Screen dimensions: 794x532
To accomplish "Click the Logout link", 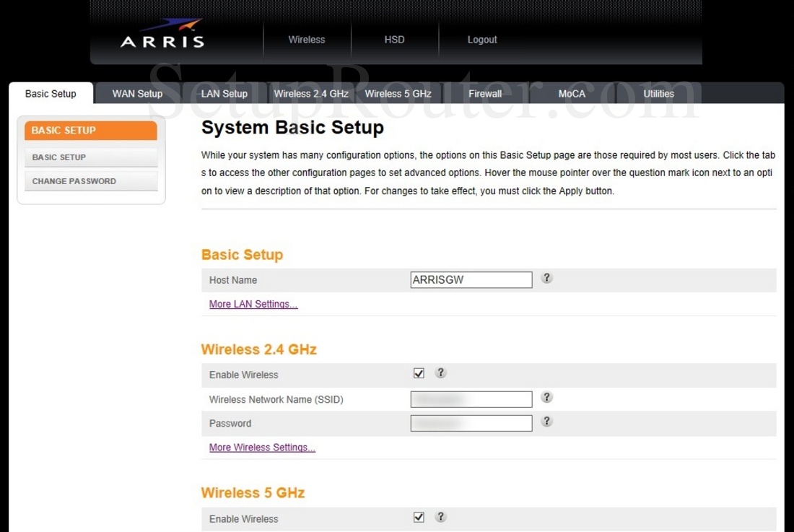I will tap(482, 40).
